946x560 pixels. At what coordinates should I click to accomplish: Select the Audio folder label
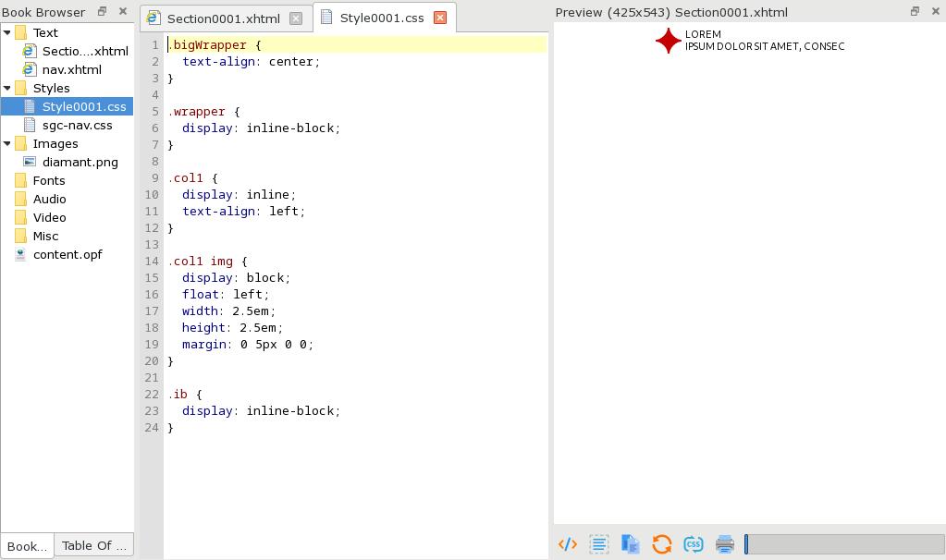point(49,199)
